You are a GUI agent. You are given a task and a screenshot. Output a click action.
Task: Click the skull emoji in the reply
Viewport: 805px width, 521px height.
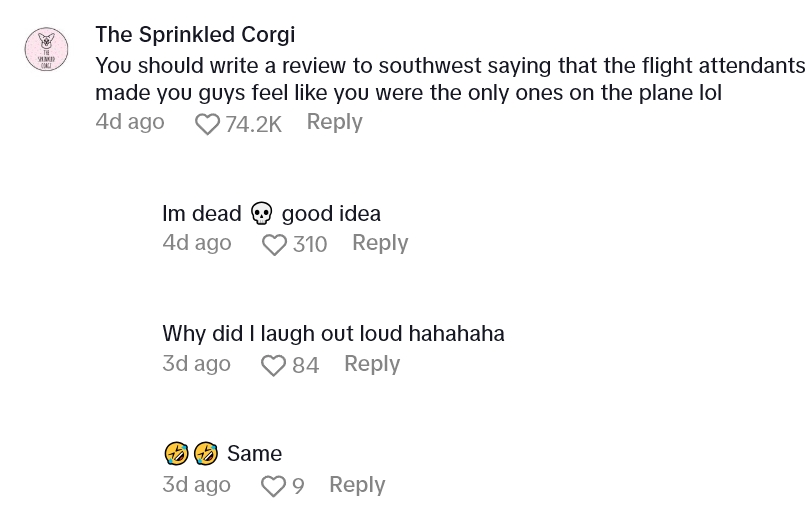click(x=261, y=214)
